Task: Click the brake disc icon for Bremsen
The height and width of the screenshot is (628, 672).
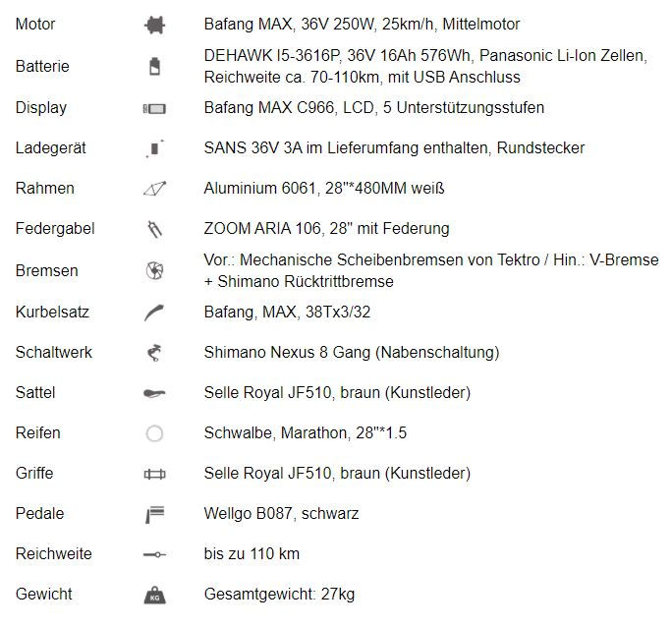Action: (154, 271)
